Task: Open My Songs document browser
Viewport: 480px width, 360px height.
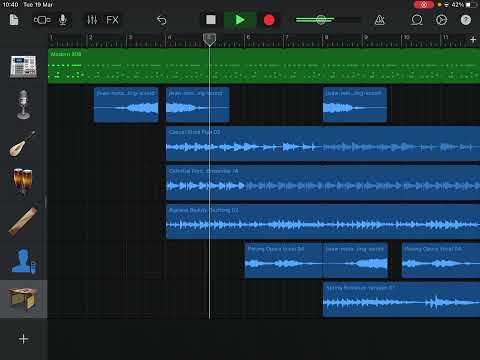Action: [14, 20]
